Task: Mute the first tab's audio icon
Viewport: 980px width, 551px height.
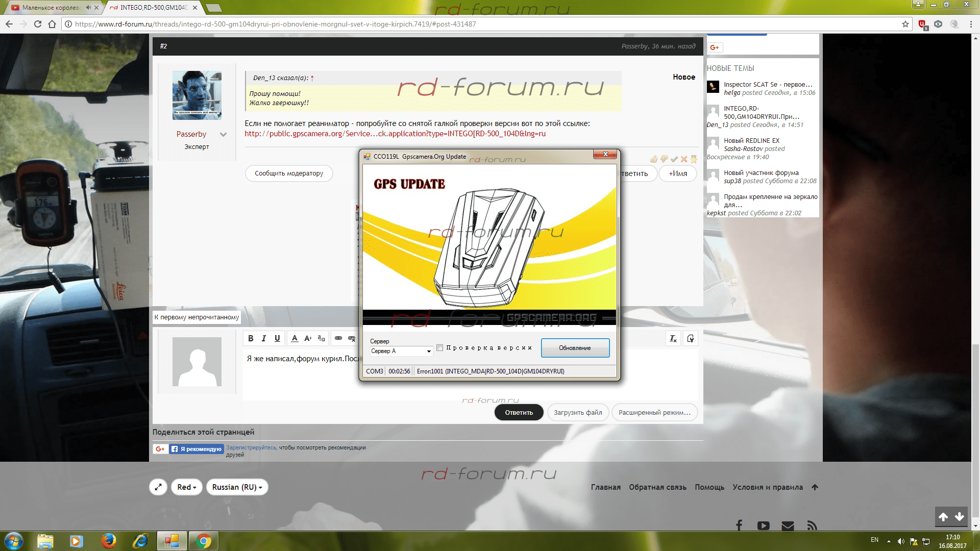Action: tap(88, 8)
